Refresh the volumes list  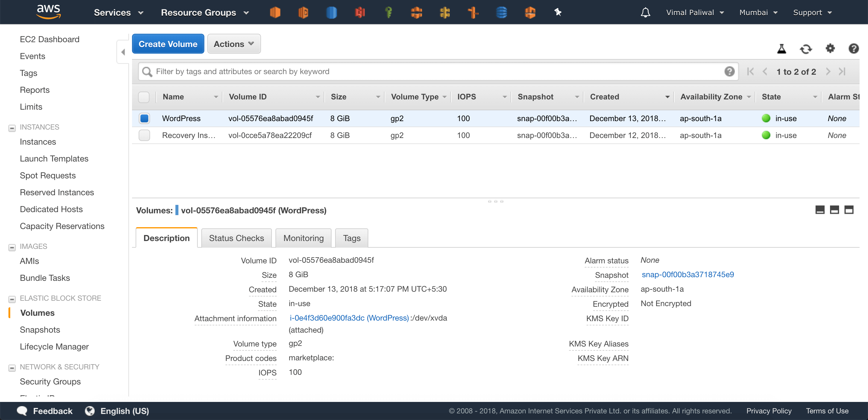pyautogui.click(x=806, y=49)
